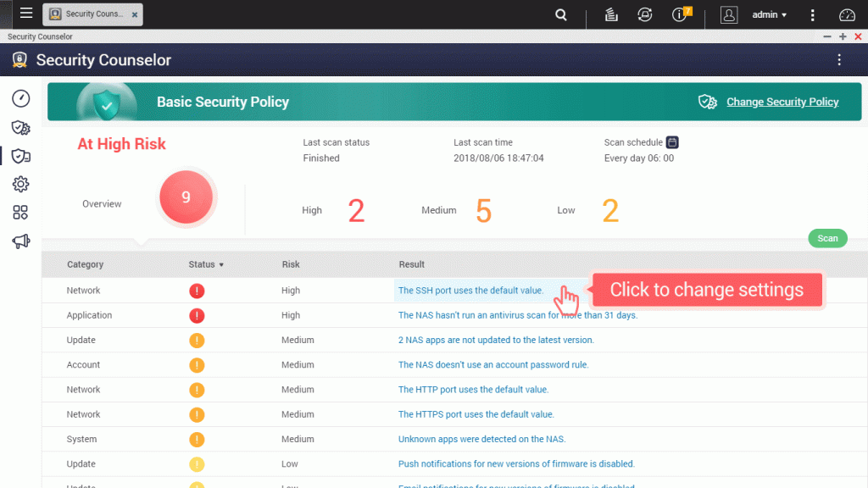The image size is (868, 488).
Task: Select the background tasks icon in the taskbar
Action: point(611,14)
